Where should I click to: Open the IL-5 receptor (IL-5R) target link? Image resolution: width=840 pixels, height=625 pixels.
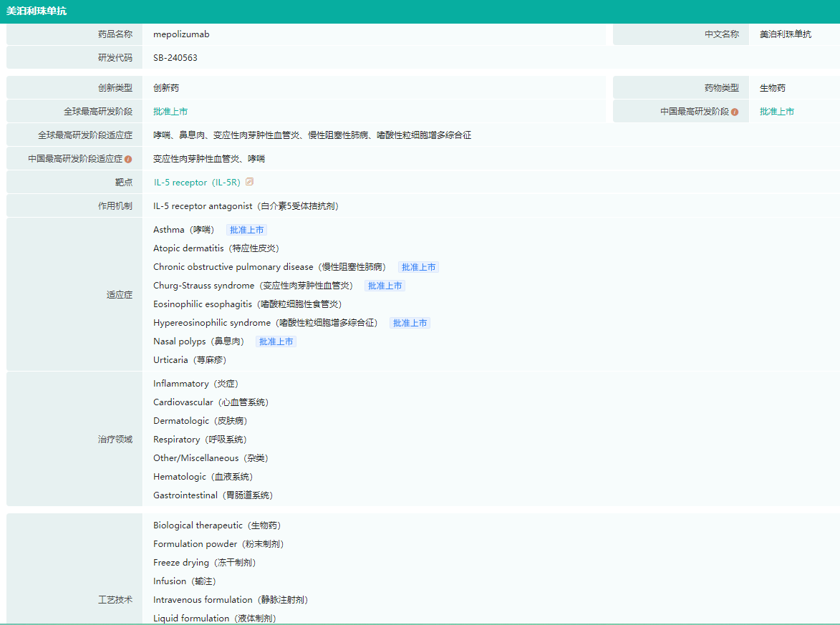click(x=197, y=183)
